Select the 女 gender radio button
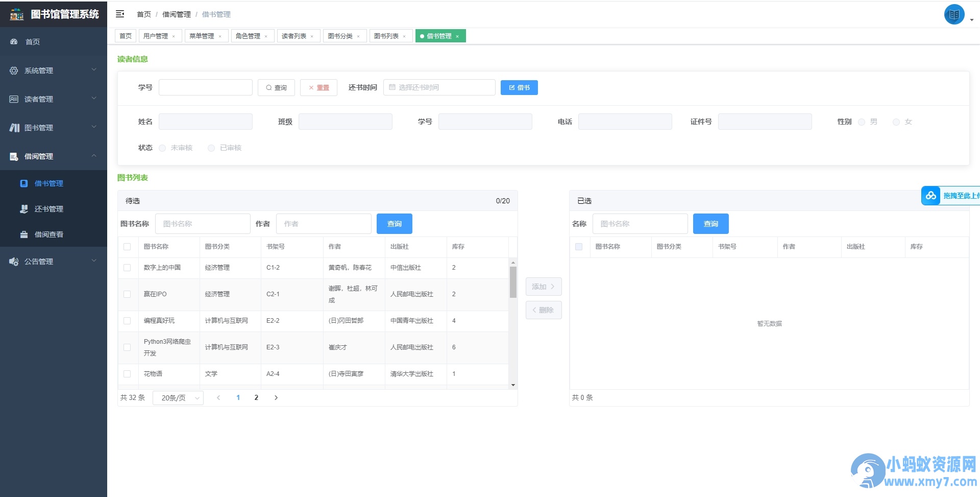This screenshot has height=497, width=980. (896, 122)
